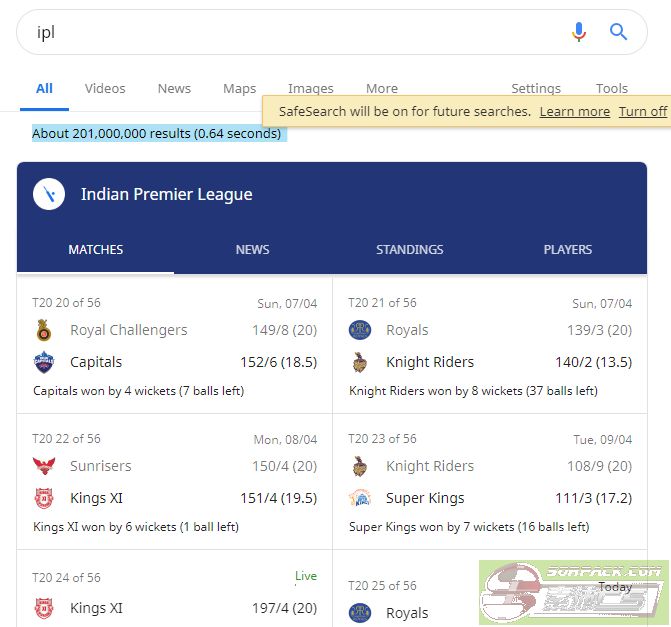
Task: Click the Sunrisers team logo
Action: 43,466
